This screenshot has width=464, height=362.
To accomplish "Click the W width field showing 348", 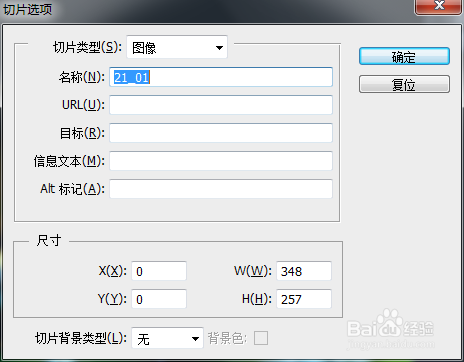I will [x=304, y=271].
